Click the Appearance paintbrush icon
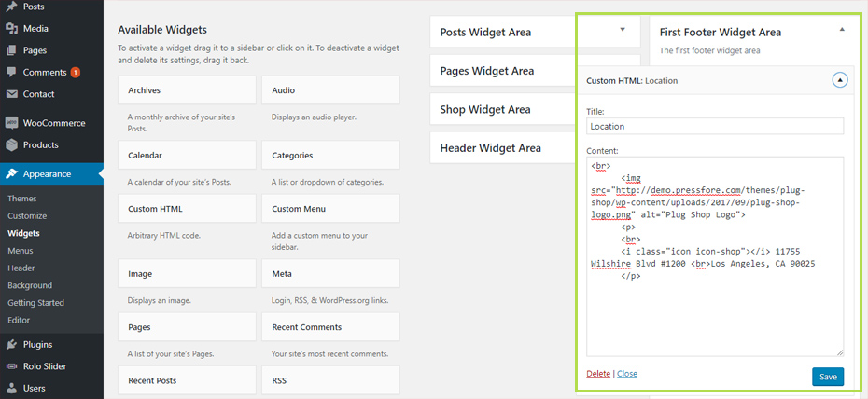This screenshot has width=868, height=399. [11, 174]
